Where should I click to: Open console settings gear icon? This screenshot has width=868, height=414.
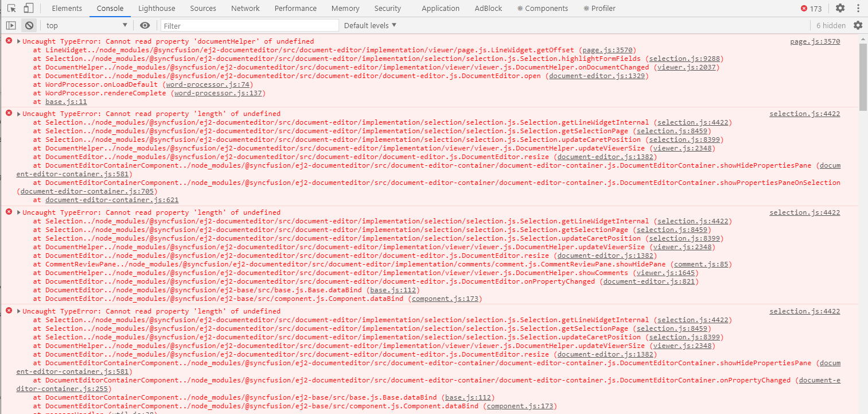[858, 25]
